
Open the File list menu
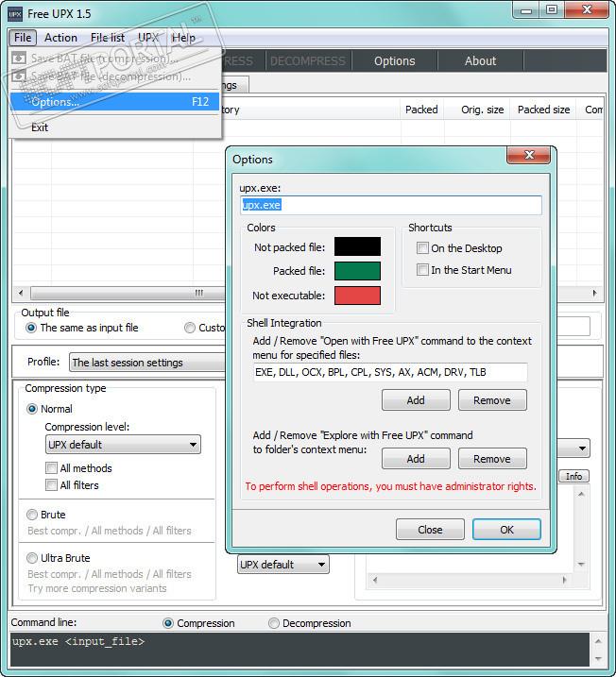(x=108, y=38)
